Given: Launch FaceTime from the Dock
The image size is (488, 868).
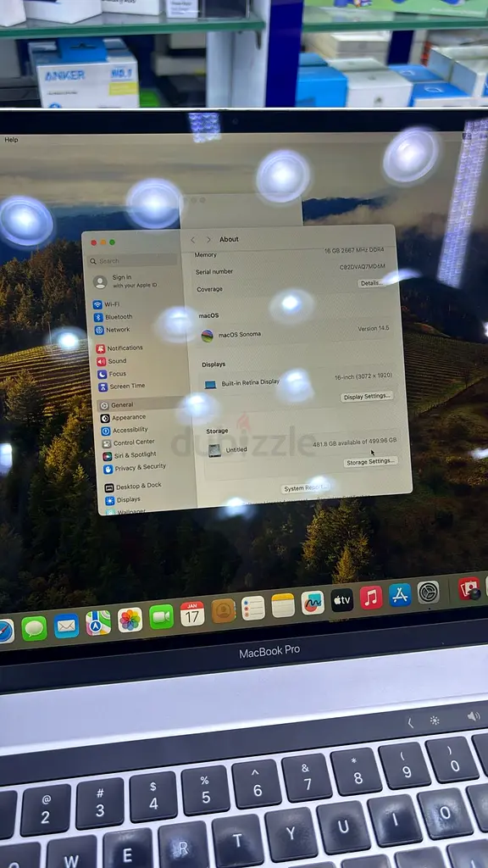Looking at the screenshot, I should (162, 617).
